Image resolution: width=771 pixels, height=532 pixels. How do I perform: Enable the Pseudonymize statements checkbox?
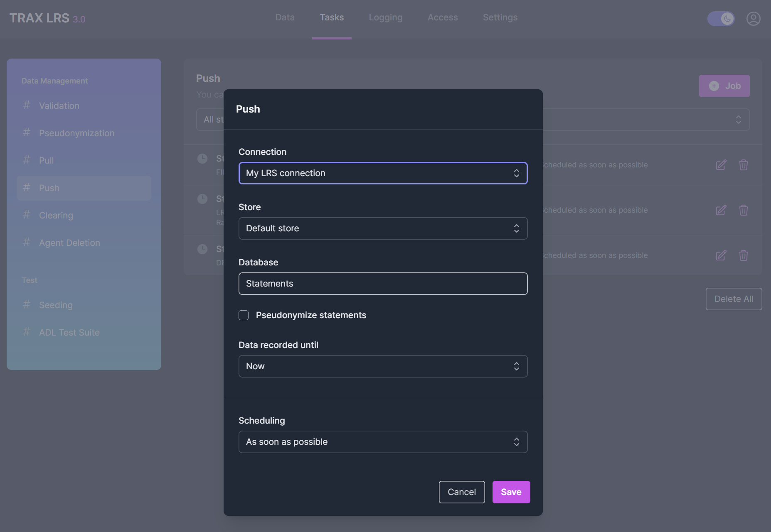[244, 315]
